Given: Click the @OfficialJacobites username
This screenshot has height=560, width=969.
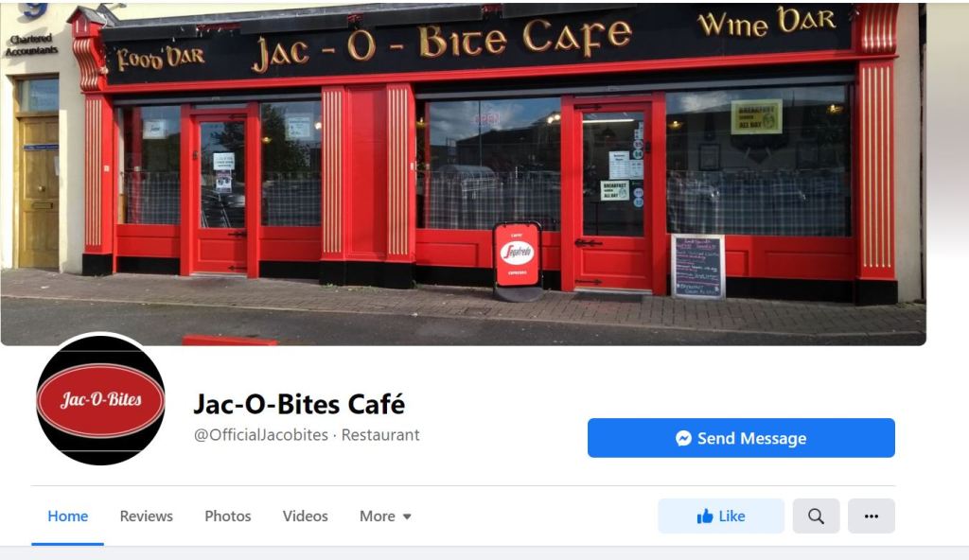Looking at the screenshot, I should (261, 435).
